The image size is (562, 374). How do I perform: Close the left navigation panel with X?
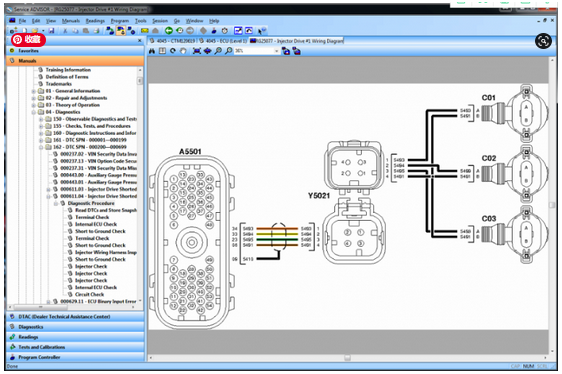coord(140,41)
